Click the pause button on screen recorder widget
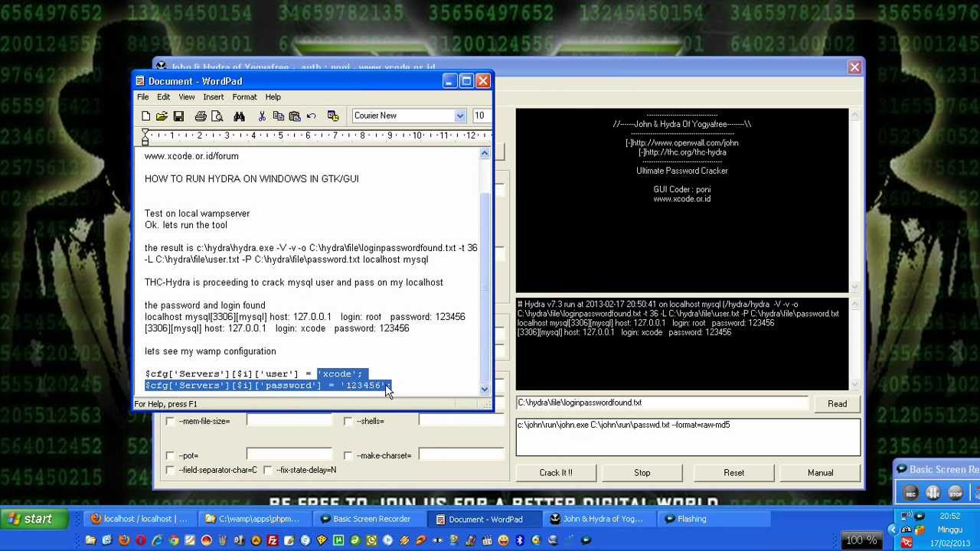980x551 pixels. [933, 494]
